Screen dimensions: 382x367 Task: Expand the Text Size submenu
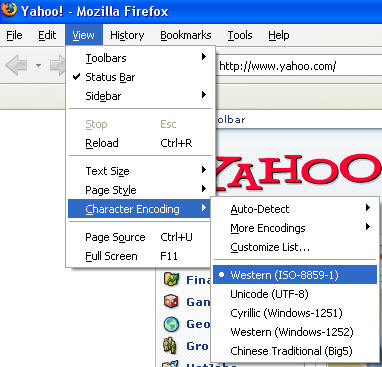tap(140, 171)
